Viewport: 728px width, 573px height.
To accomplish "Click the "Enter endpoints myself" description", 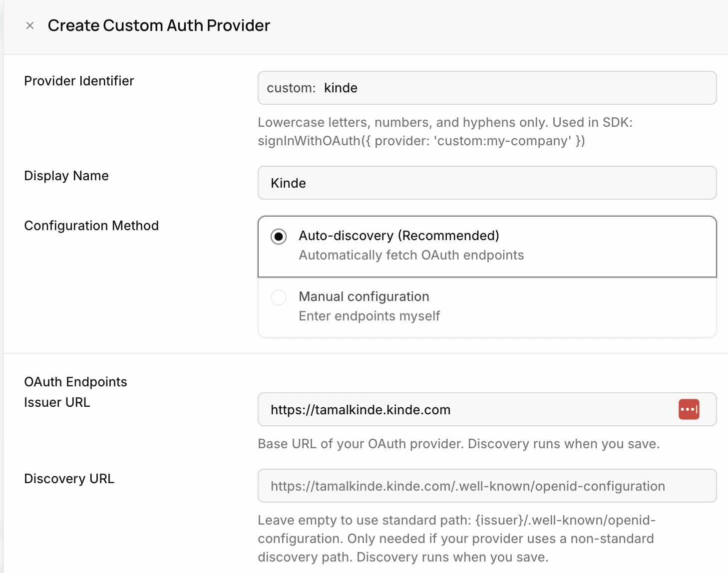I will point(369,316).
